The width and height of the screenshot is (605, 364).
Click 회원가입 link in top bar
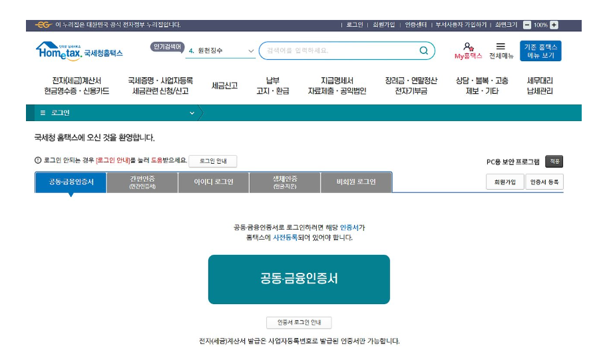coord(383,25)
